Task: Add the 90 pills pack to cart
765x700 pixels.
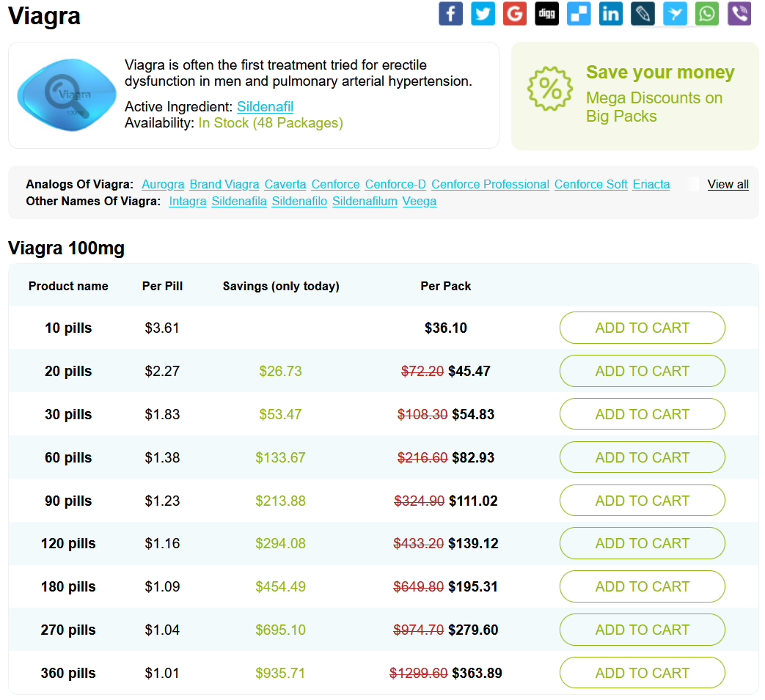Action: (643, 501)
